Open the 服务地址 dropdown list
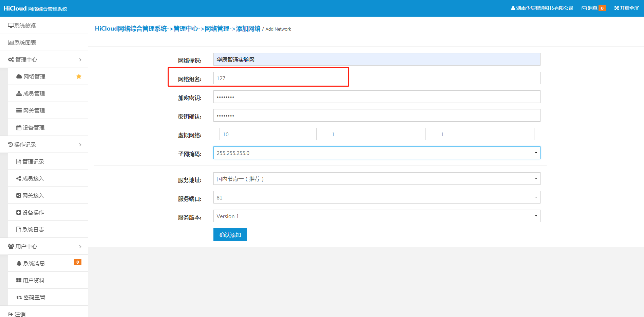This screenshot has width=644, height=317. (x=376, y=179)
